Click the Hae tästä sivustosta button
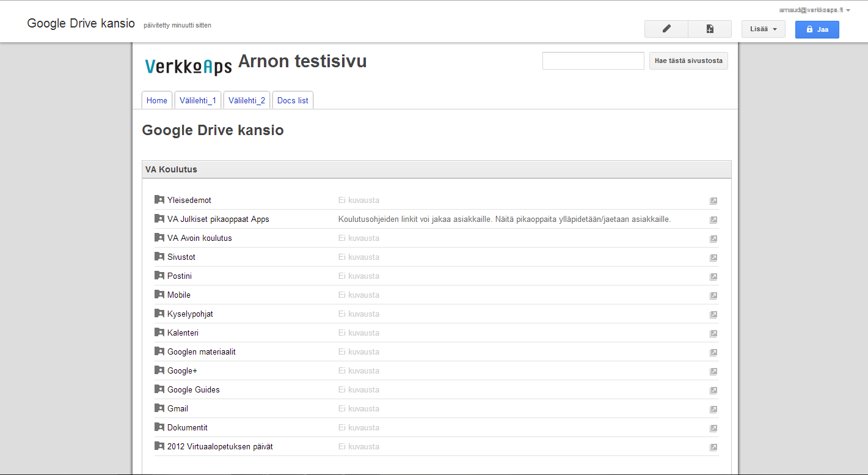868x475 pixels. tap(688, 61)
